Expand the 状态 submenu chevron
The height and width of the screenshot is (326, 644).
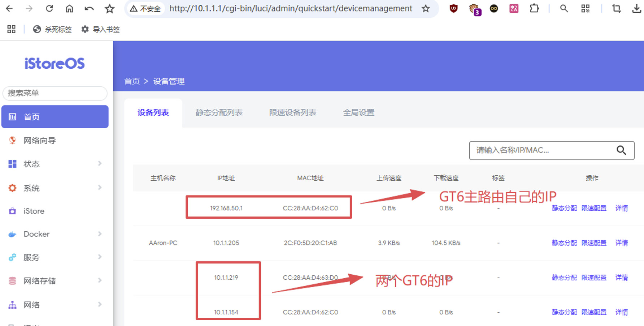tap(100, 163)
